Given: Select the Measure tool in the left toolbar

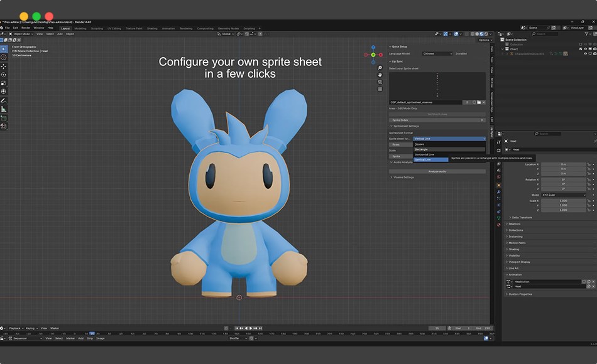Looking at the screenshot, I should coord(4,109).
